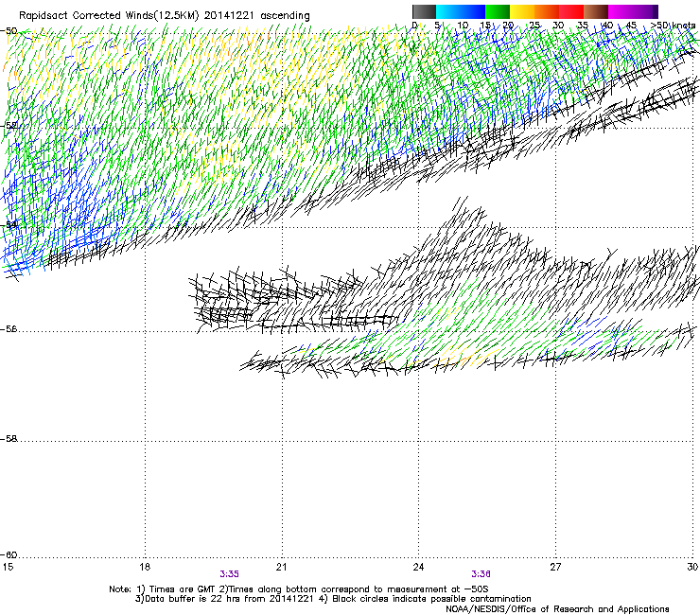The image size is (700, 615).
Task: Click the '27' longitude axis label
Action: [555, 567]
